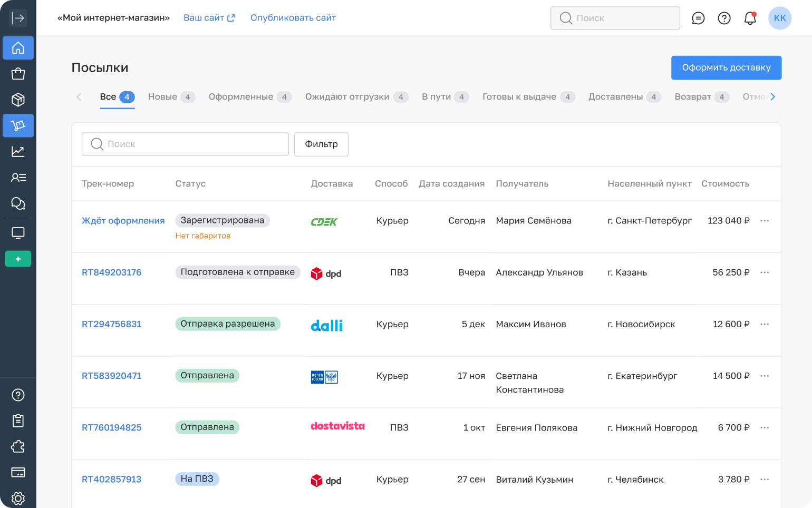The image size is (812, 508).
Task: Open notifications bell in the header
Action: (x=750, y=18)
